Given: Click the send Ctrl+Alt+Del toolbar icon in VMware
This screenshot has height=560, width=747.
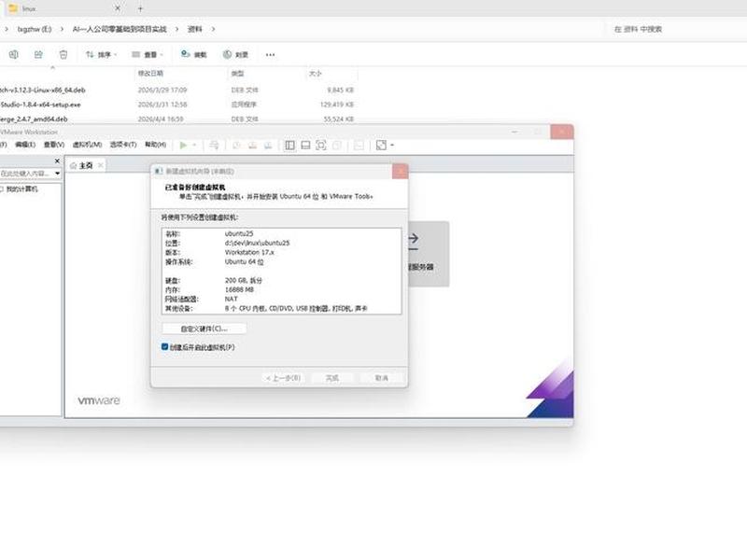Looking at the screenshot, I should [x=214, y=146].
